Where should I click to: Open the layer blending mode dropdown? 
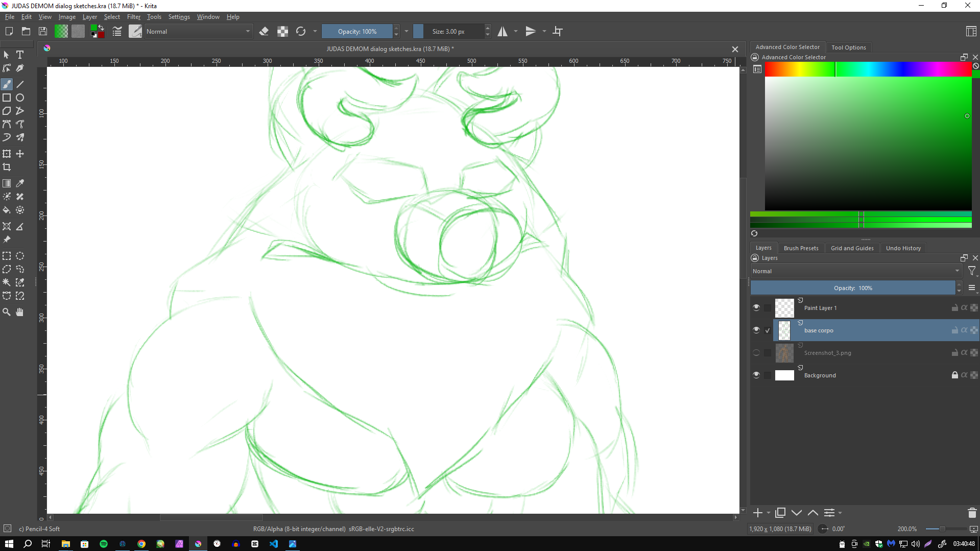click(x=856, y=271)
